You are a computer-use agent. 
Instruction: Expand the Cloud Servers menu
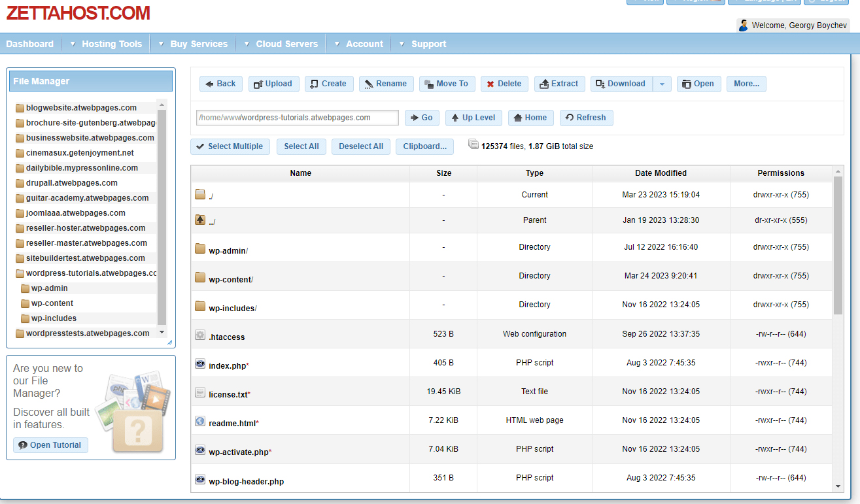click(281, 44)
